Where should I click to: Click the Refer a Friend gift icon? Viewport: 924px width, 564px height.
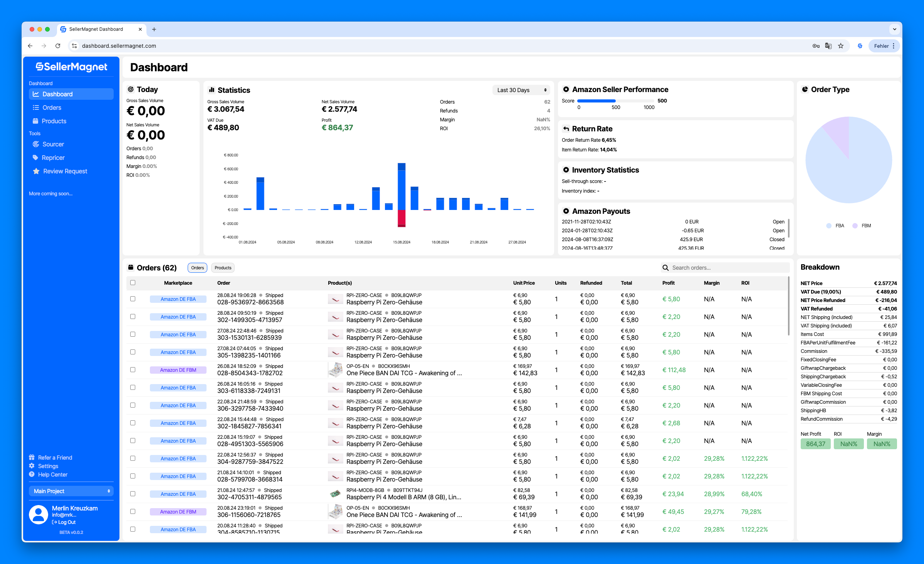(x=32, y=457)
